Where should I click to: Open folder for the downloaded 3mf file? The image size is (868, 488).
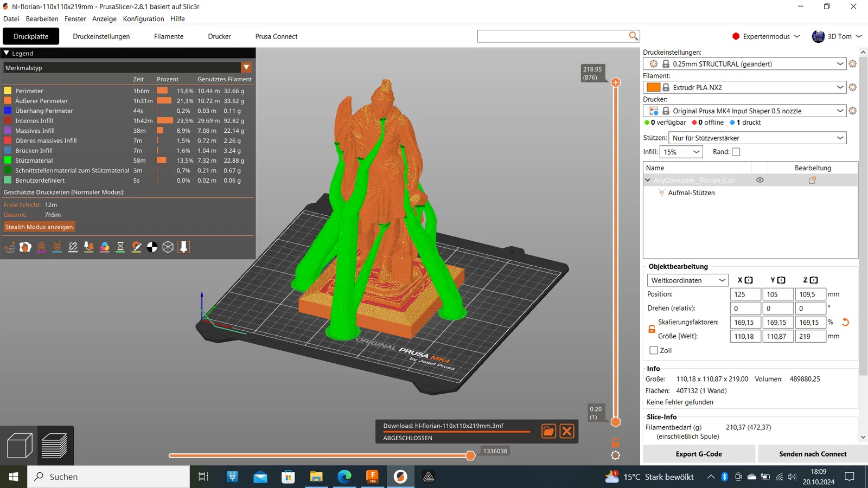pos(548,431)
